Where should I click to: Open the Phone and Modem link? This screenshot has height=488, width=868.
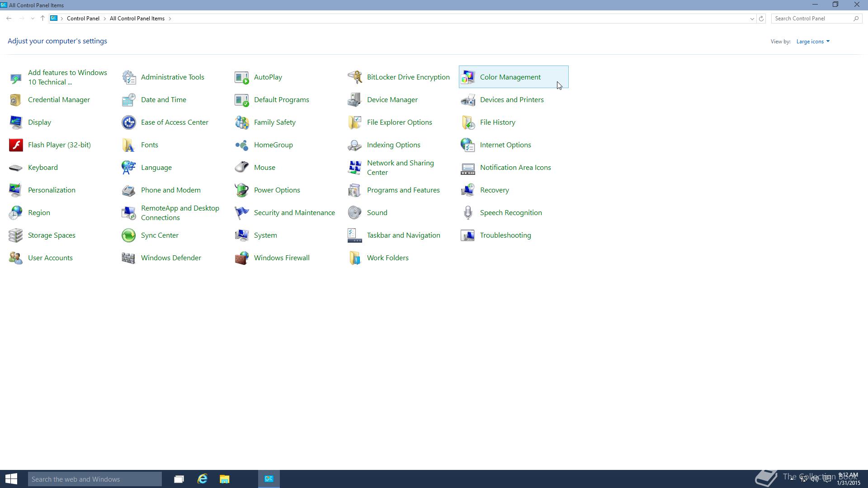(170, 190)
